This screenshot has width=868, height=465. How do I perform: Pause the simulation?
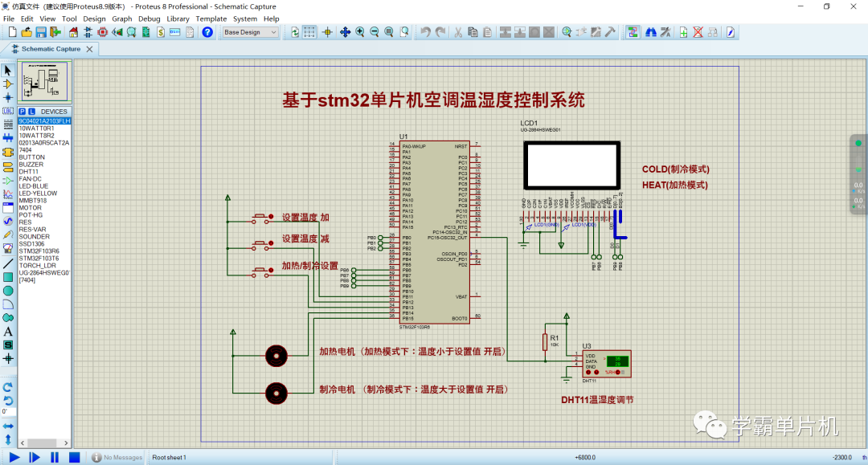point(55,457)
